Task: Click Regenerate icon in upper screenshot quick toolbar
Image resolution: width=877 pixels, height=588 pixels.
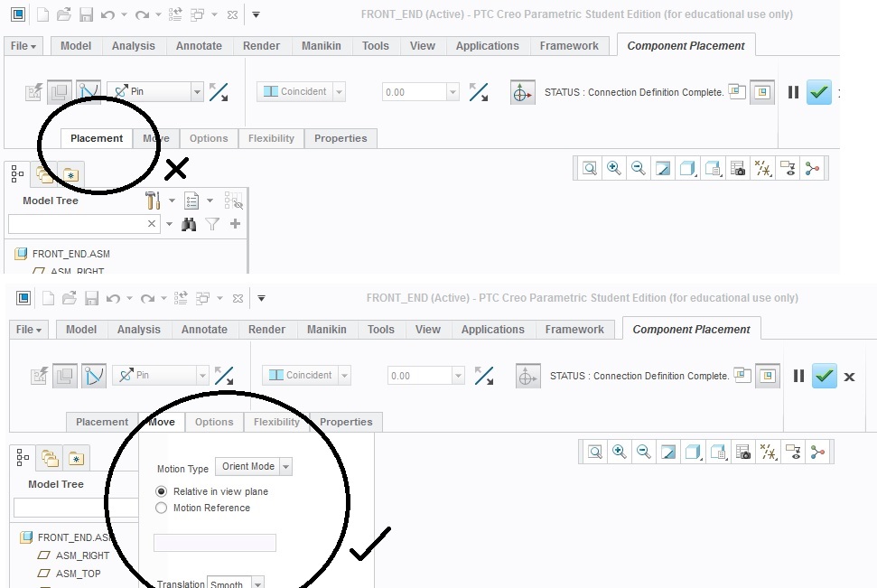Action: coord(175,14)
